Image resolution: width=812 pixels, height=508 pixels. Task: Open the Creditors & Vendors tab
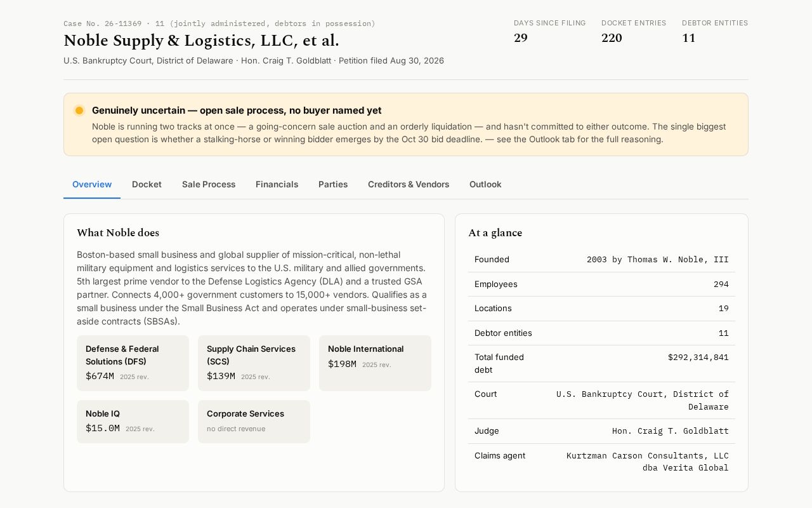[x=409, y=184]
